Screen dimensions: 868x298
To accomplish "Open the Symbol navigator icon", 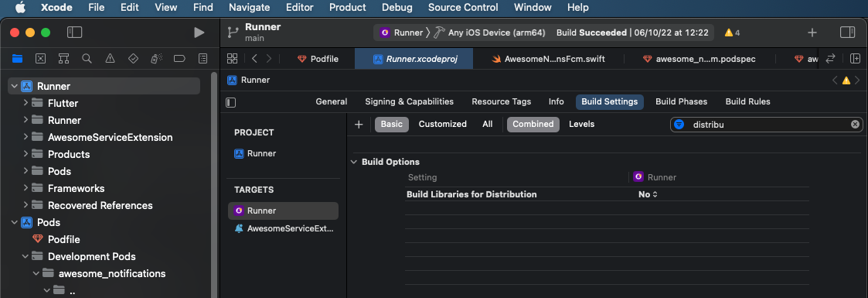I will (x=63, y=58).
